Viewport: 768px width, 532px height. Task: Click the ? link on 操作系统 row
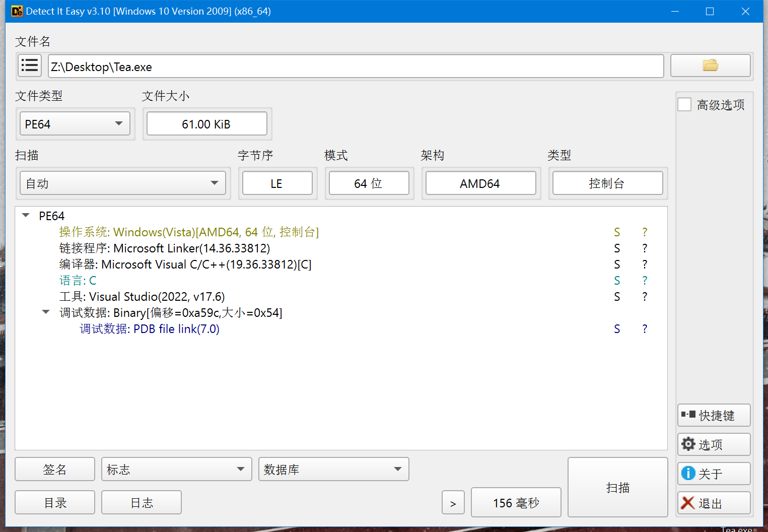coord(645,232)
